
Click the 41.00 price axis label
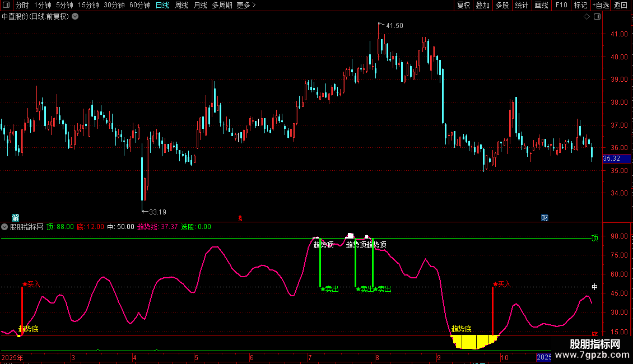[619, 34]
